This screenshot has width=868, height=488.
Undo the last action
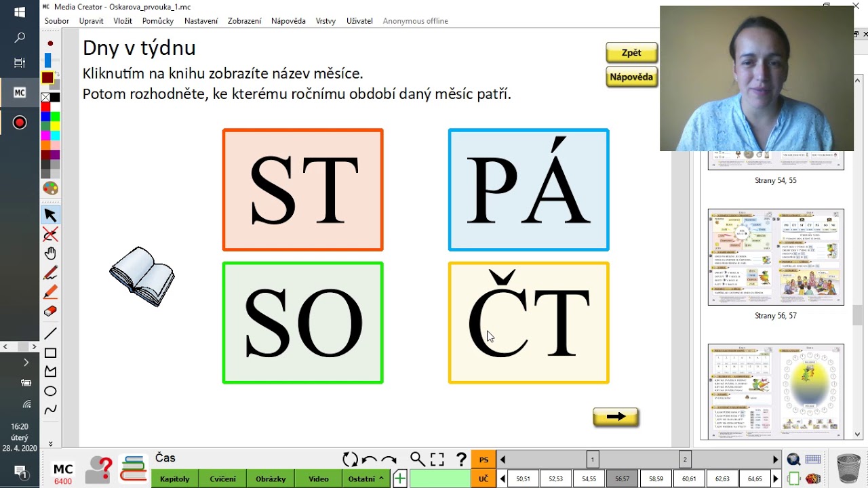click(x=370, y=460)
